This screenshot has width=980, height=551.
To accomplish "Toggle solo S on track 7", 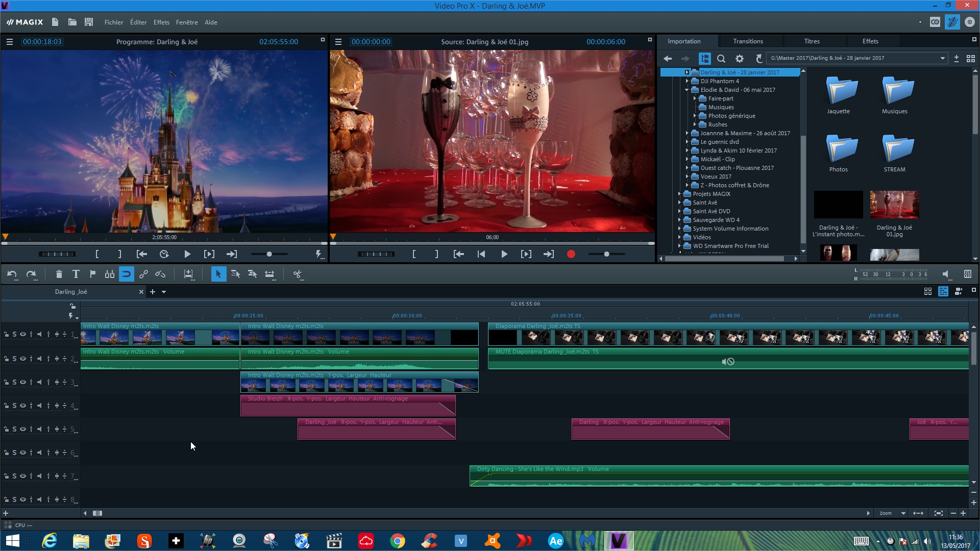I will [x=14, y=476].
